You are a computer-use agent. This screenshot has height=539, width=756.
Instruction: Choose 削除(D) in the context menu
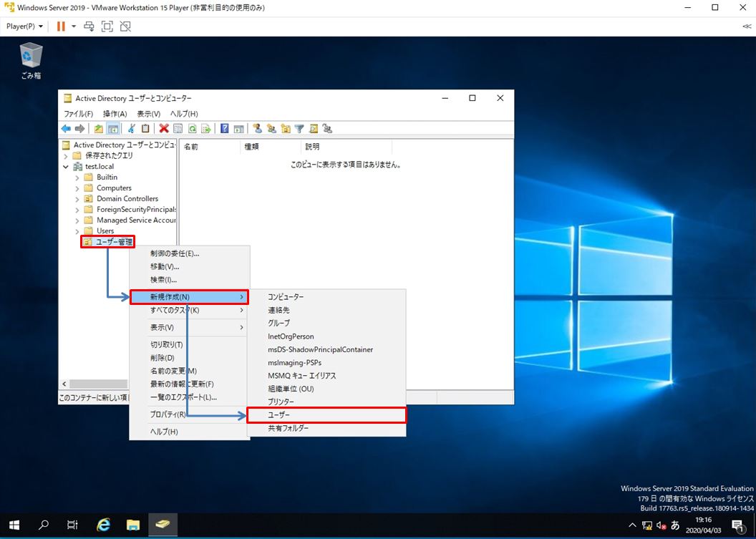click(x=189, y=358)
